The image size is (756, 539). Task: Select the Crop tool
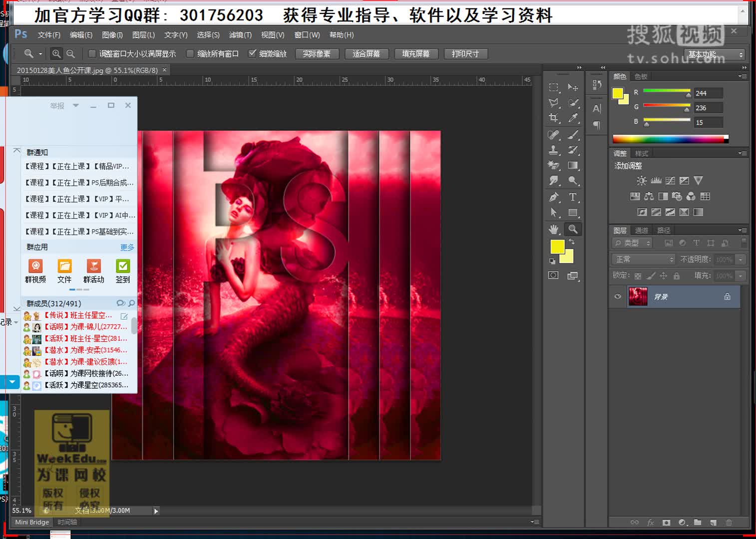[553, 118]
